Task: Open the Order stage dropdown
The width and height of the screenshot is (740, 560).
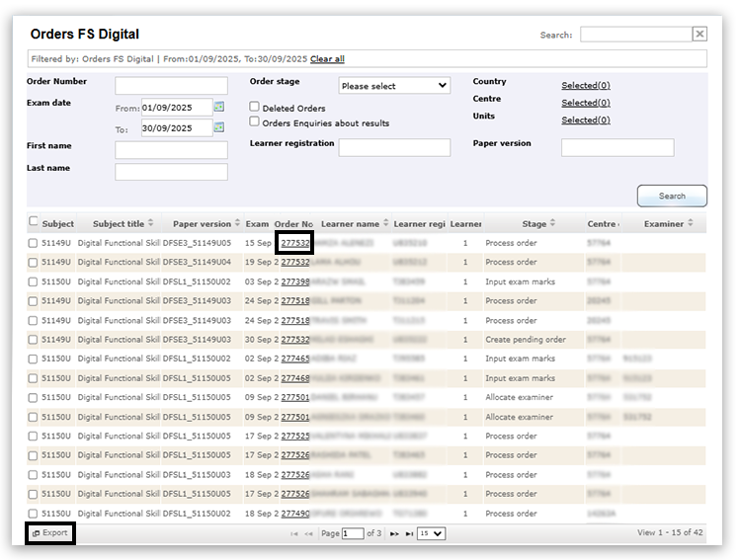Action: (394, 86)
